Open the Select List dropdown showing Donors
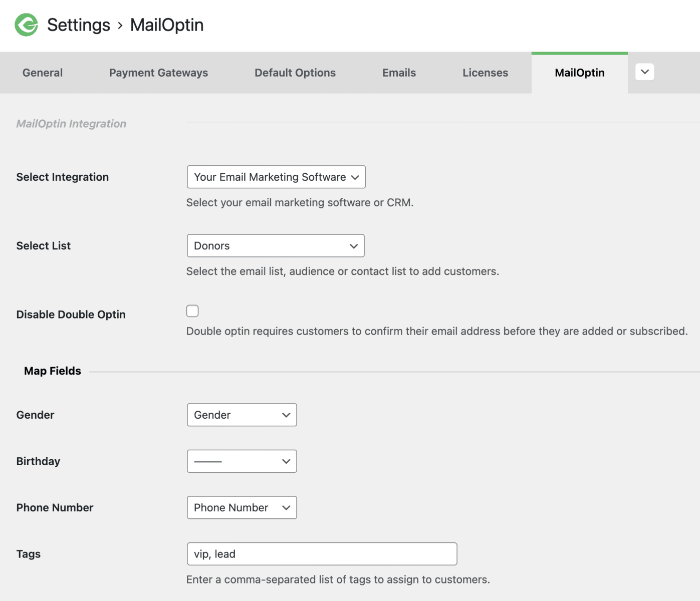 click(x=276, y=245)
